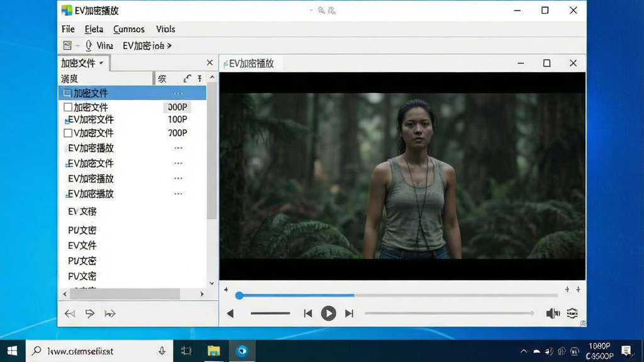
Task: Click the single right arrow icon under the list
Action: [89, 314]
